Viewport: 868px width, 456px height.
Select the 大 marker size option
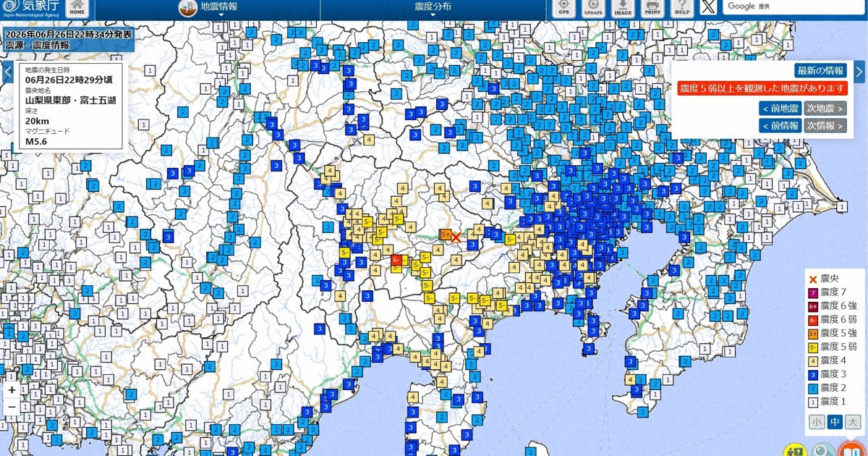point(853,423)
